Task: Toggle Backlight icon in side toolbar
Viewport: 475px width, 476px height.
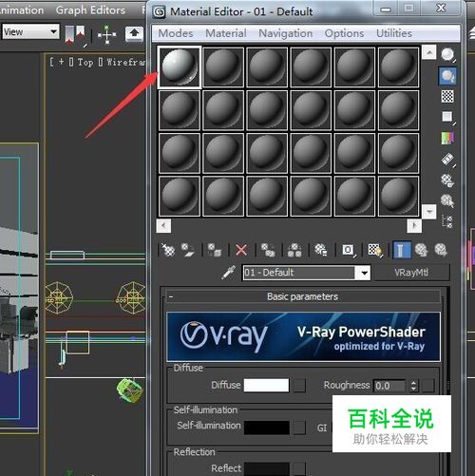Action: pyautogui.click(x=447, y=76)
